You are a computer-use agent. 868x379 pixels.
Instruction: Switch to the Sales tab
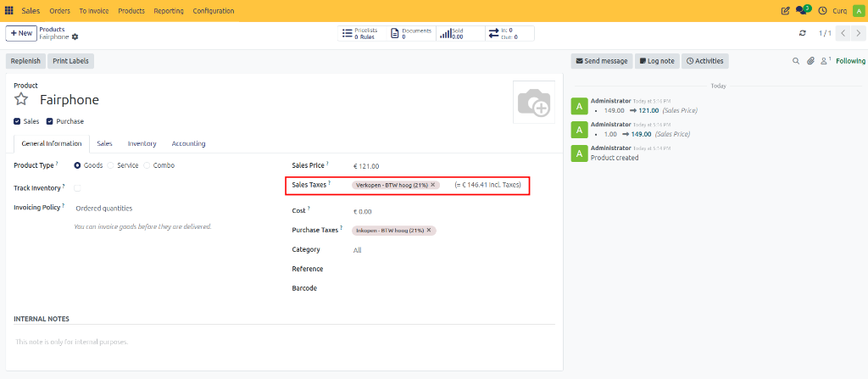click(104, 143)
